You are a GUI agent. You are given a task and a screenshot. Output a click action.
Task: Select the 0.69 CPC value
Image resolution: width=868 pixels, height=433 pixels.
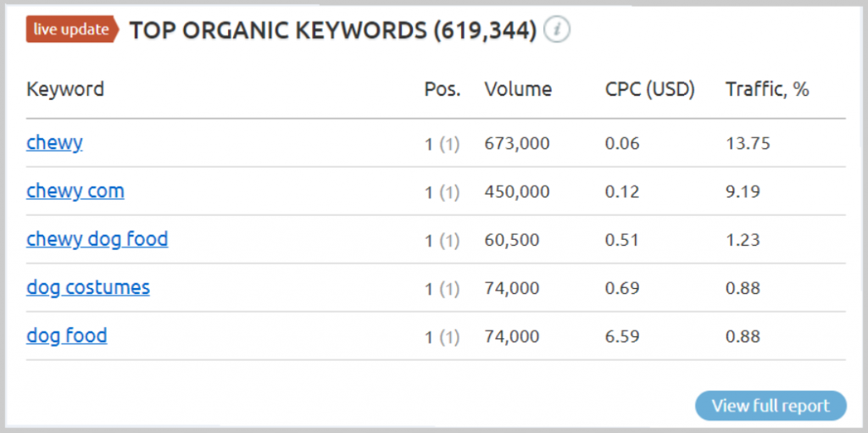pos(622,288)
